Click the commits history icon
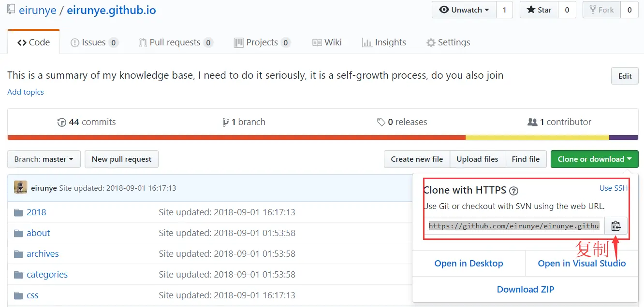The width and height of the screenshot is (644, 307). coord(61,122)
